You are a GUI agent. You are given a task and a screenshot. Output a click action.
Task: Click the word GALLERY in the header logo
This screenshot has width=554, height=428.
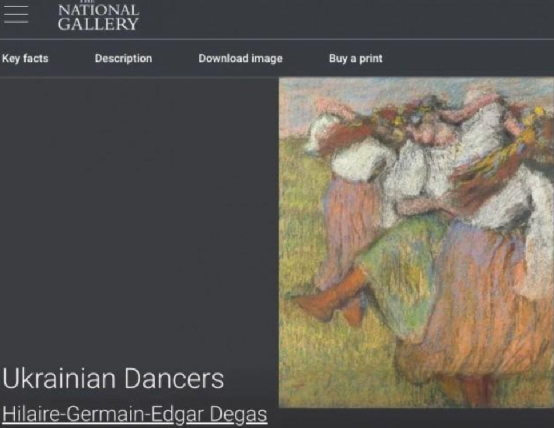(x=98, y=24)
